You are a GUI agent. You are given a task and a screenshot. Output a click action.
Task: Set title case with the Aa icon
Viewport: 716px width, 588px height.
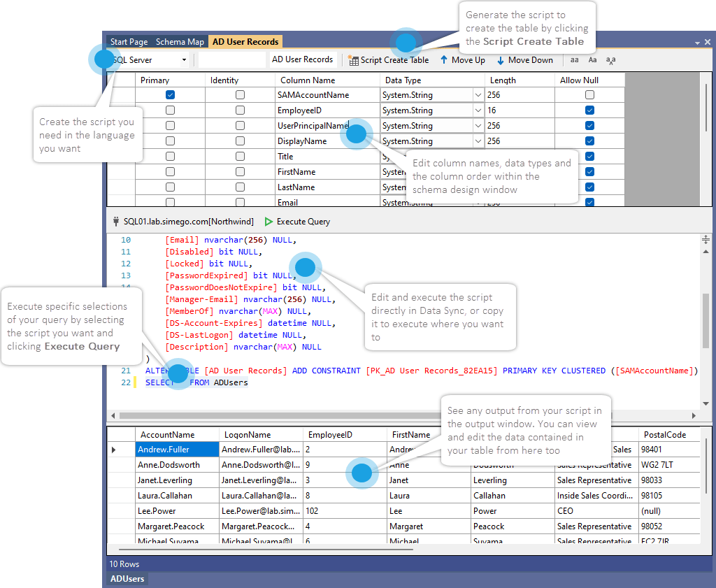coord(592,60)
